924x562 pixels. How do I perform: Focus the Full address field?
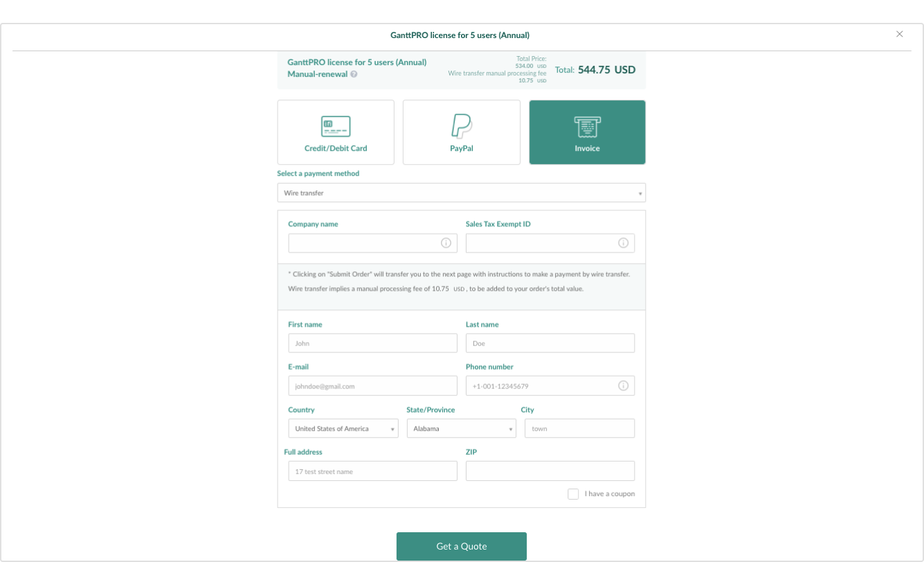pos(373,471)
